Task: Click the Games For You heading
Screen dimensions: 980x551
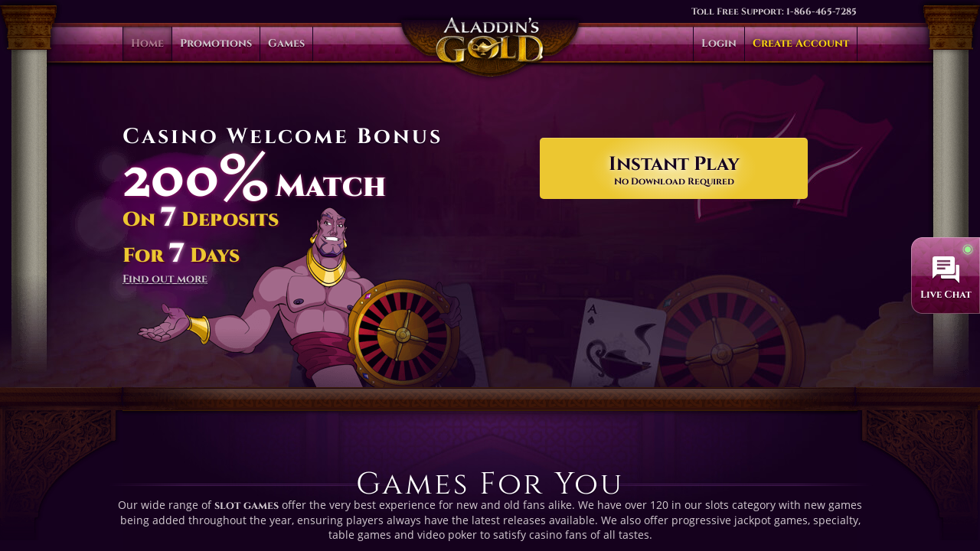Action: pyautogui.click(x=490, y=484)
